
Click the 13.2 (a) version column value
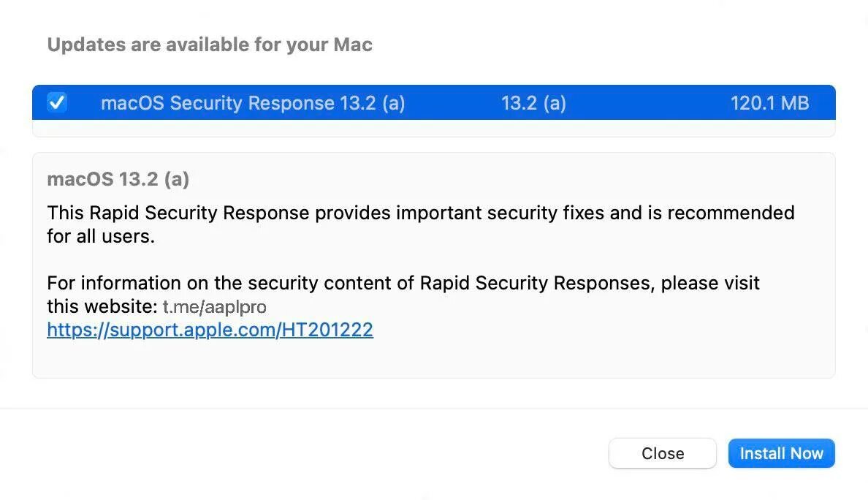[533, 103]
